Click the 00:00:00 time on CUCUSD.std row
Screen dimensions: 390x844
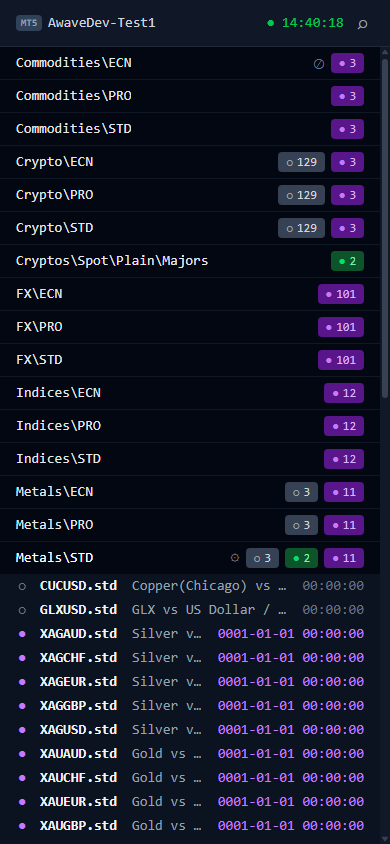click(x=333, y=586)
